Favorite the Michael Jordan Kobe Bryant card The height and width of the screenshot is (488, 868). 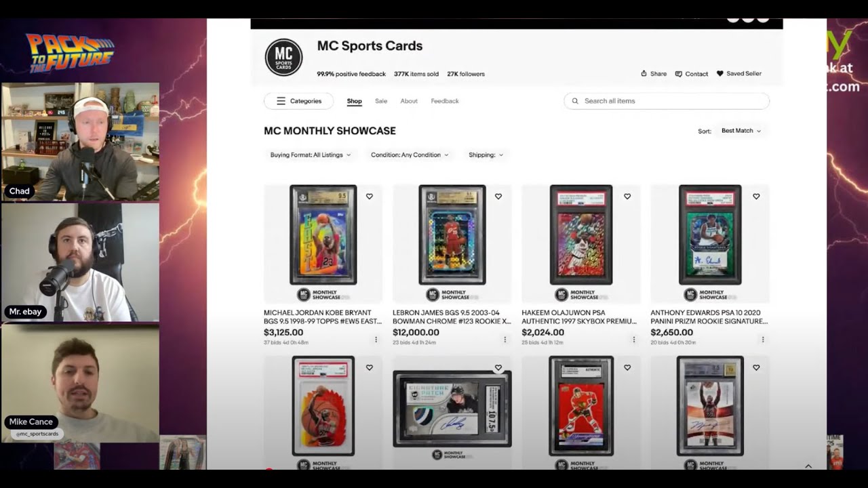click(x=370, y=197)
